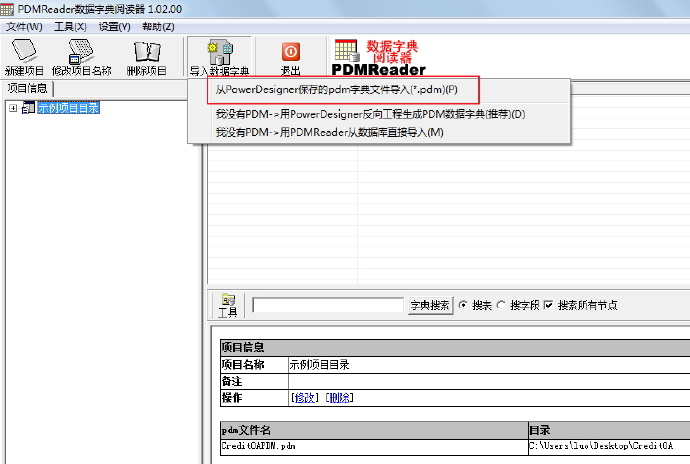This screenshot has height=464, width=690.
Task: Toggle the 搜索所有节点 checkbox
Action: point(548,305)
